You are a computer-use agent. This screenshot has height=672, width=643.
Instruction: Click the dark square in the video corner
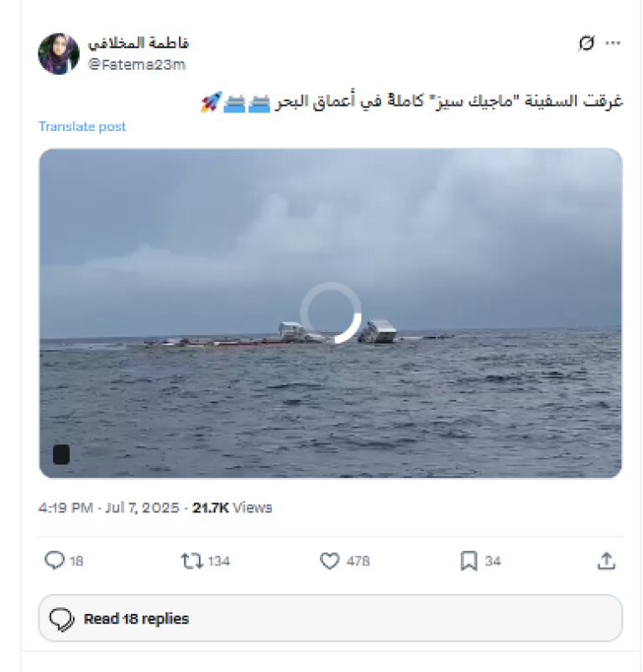[61, 454]
